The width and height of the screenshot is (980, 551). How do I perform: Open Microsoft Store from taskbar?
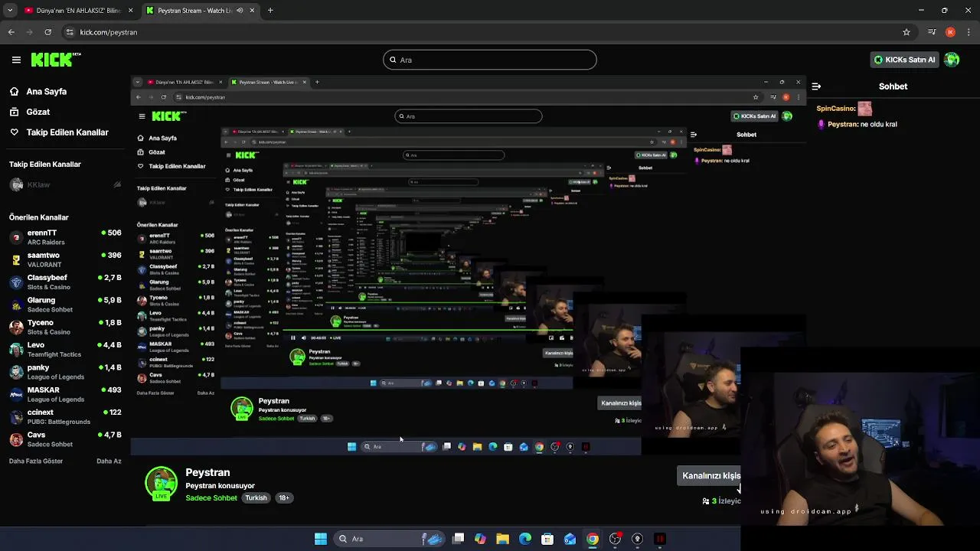coord(547,539)
